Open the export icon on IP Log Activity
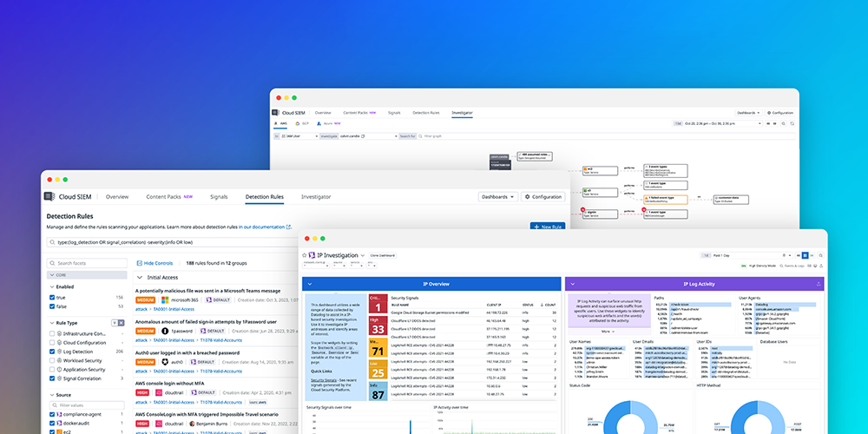The height and width of the screenshot is (434, 868). (x=819, y=284)
